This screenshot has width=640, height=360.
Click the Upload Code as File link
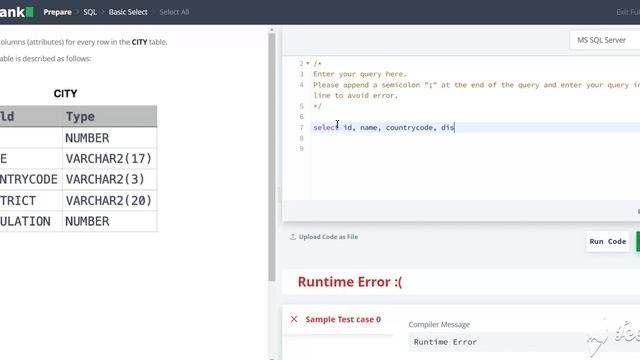click(328, 237)
